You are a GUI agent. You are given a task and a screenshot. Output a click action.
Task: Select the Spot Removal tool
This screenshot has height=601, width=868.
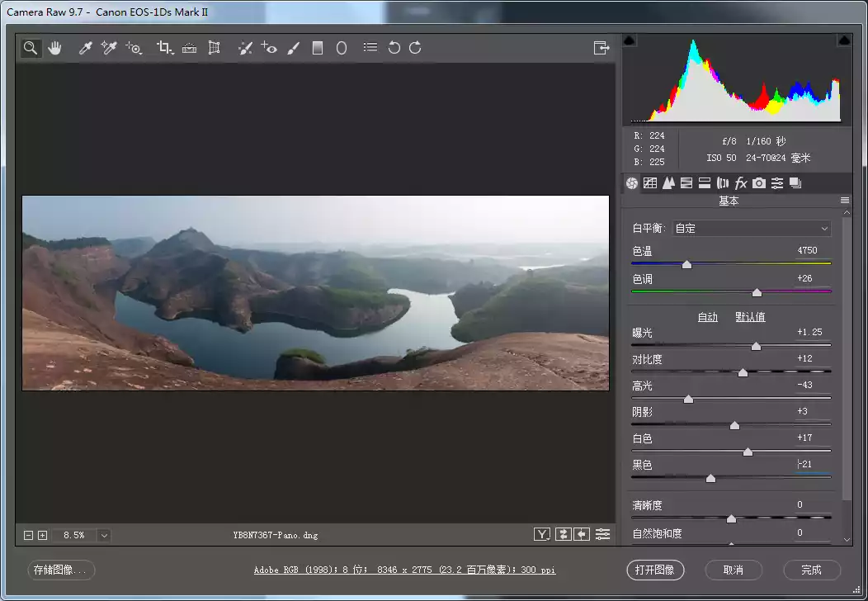click(x=245, y=48)
